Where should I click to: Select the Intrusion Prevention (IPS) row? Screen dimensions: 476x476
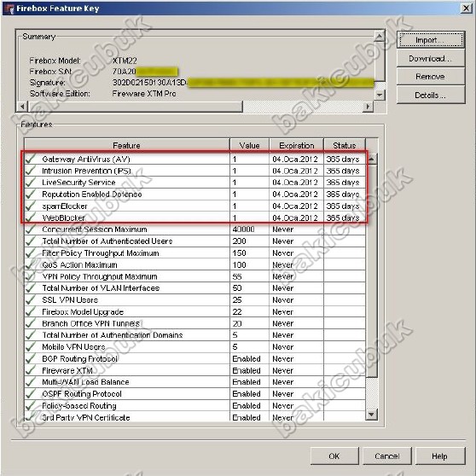(194, 171)
